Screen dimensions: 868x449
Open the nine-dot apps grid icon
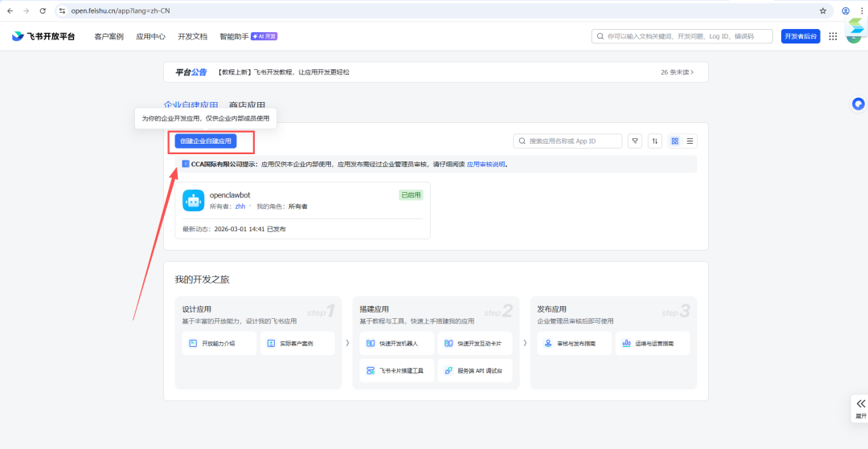pos(833,36)
